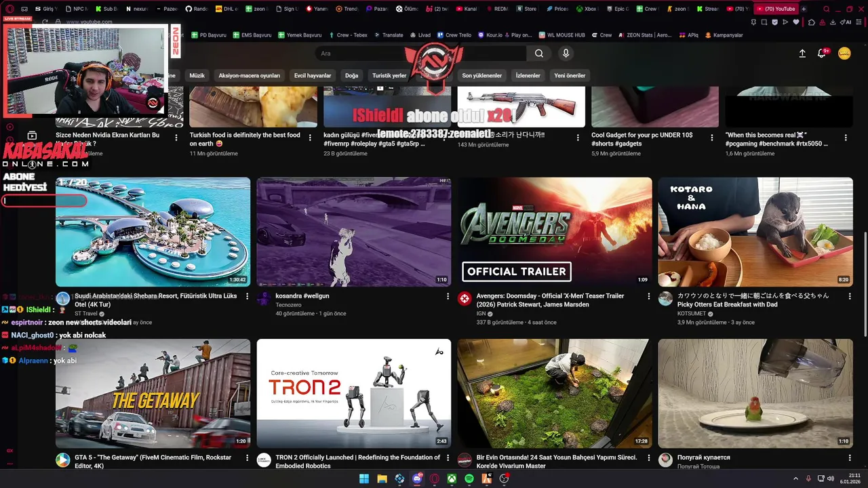868x488 pixels.
Task: Open the YouTube notifications bell
Action: (823, 53)
